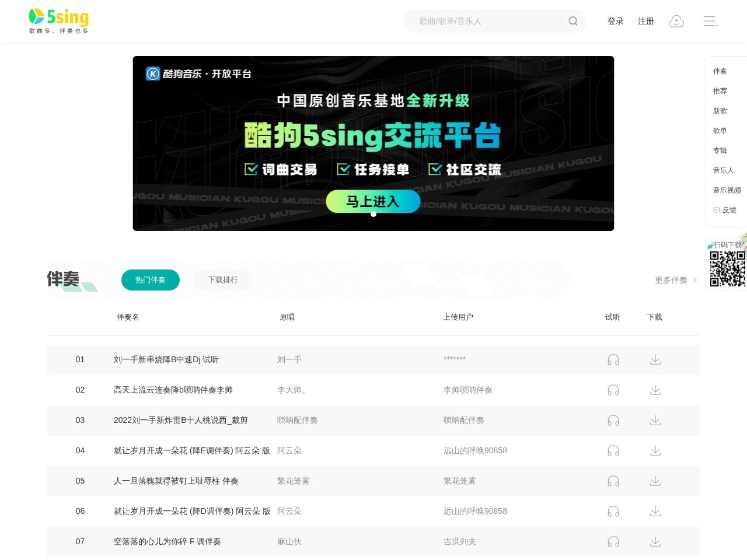The width and height of the screenshot is (747, 560).
Task: Click the 马上进入 banner button
Action: (x=373, y=201)
